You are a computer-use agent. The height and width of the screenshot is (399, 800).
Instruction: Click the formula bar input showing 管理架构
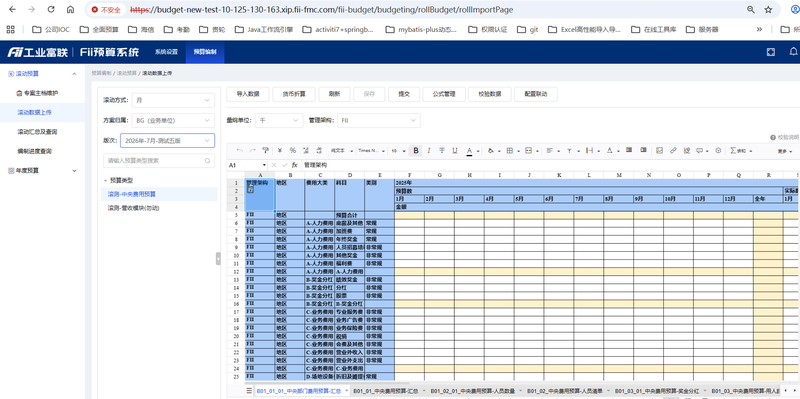point(550,165)
